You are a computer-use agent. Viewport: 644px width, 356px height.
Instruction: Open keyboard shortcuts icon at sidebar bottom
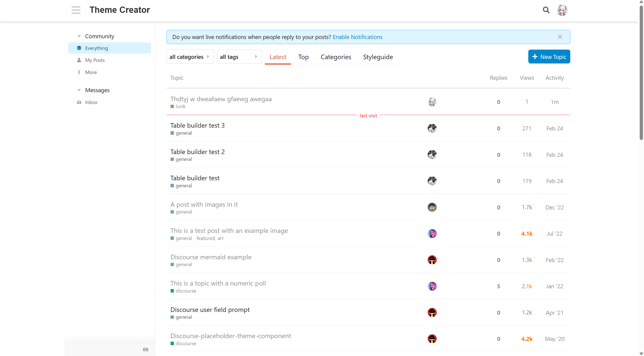click(x=145, y=349)
